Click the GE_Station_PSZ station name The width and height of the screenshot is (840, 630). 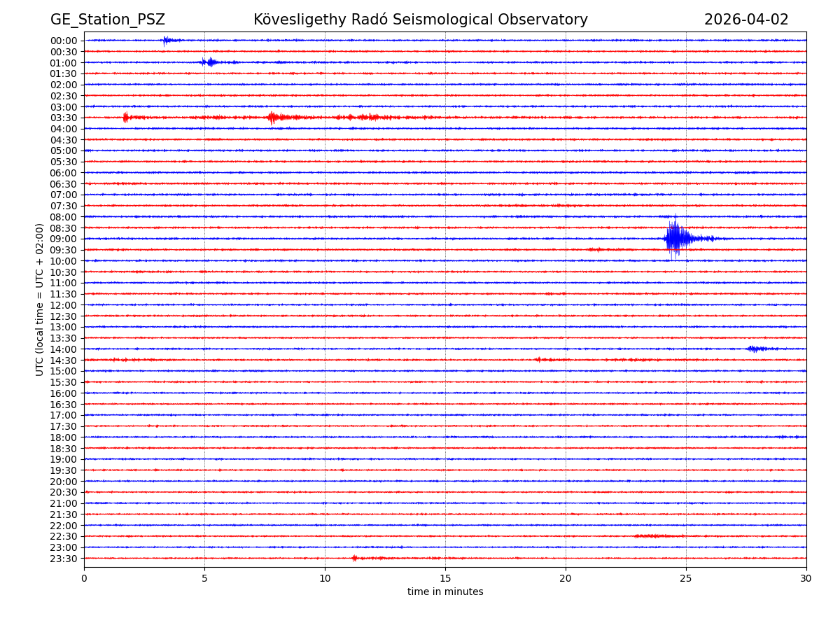click(x=108, y=20)
